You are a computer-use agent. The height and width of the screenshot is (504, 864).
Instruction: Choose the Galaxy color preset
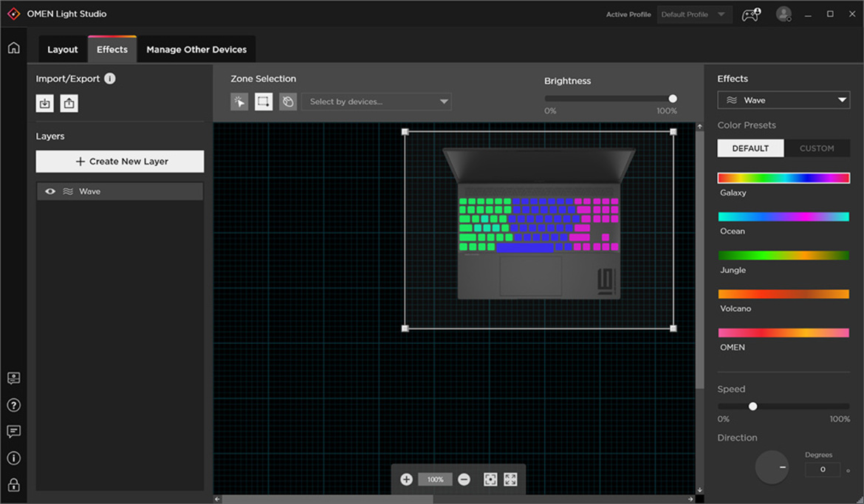click(x=784, y=178)
